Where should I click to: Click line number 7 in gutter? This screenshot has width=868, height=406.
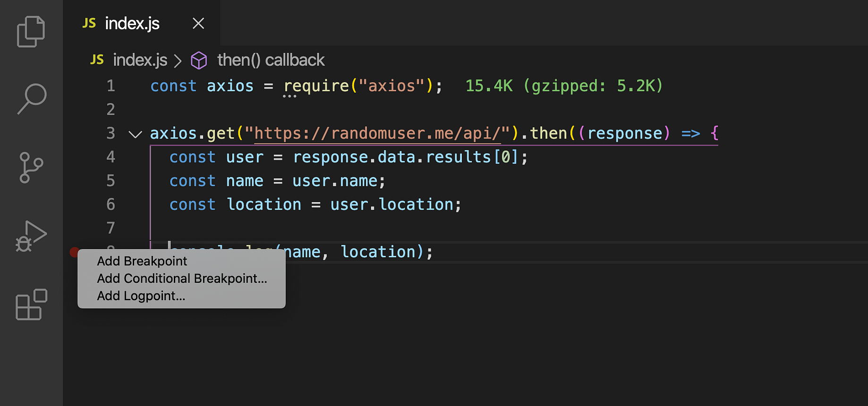[x=111, y=228]
